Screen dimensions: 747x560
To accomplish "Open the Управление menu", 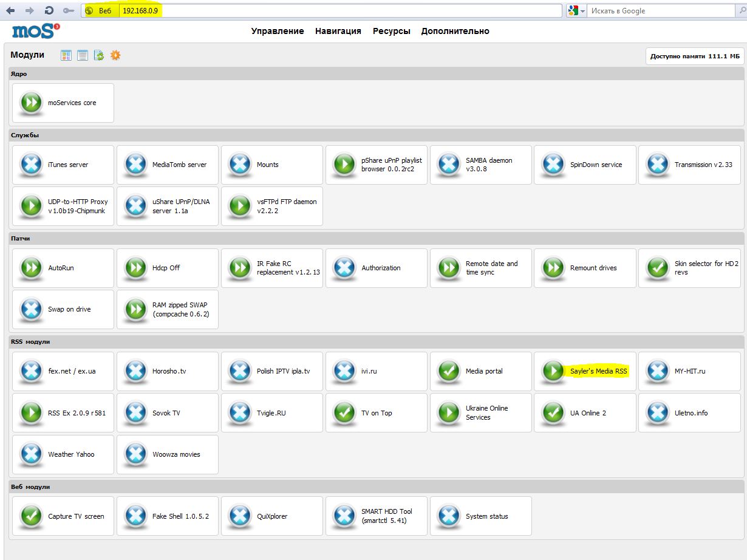I will [278, 31].
